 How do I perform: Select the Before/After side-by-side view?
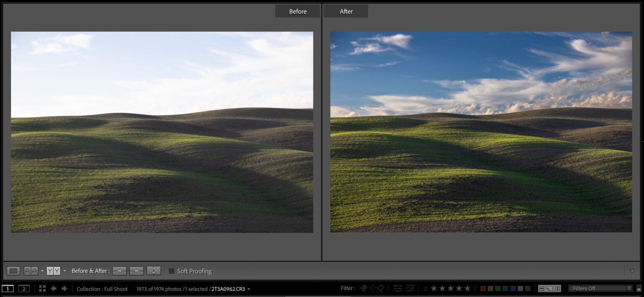[x=30, y=271]
